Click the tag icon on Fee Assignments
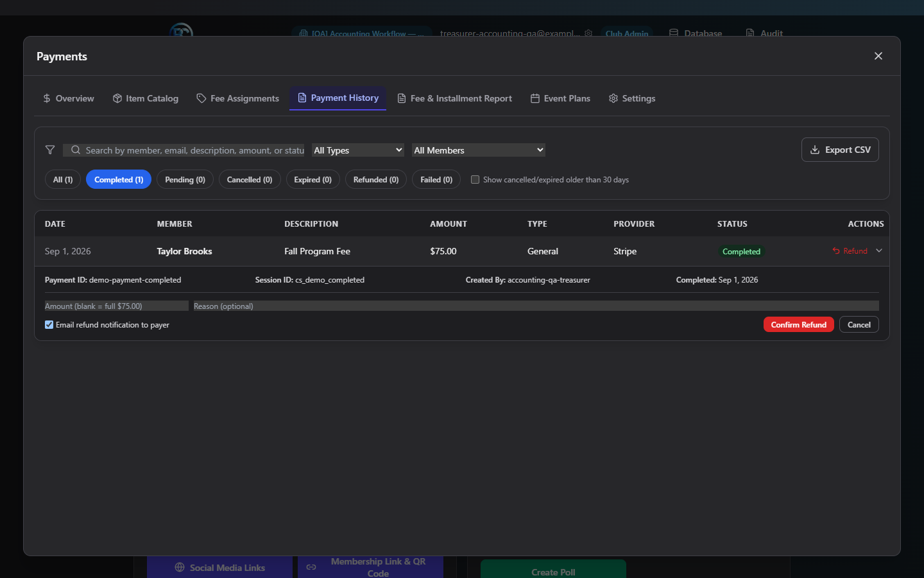The height and width of the screenshot is (578, 924). [201, 98]
